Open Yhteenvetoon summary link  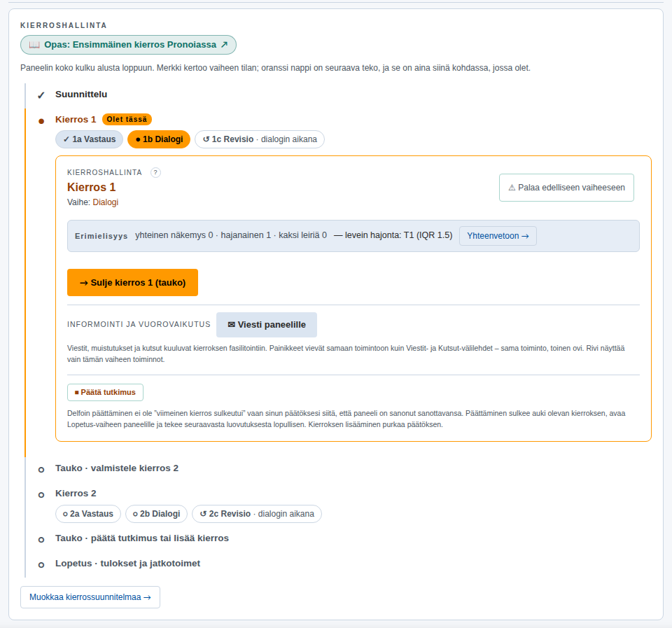coord(498,236)
